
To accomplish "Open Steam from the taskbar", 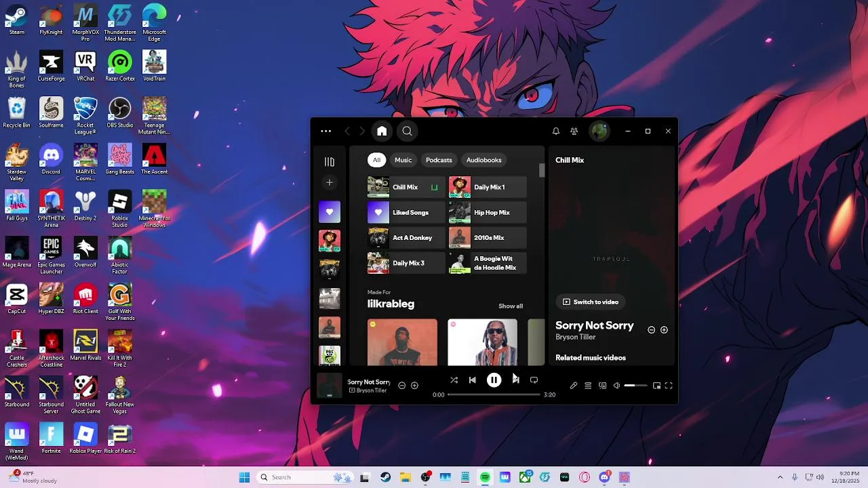I will point(385,477).
